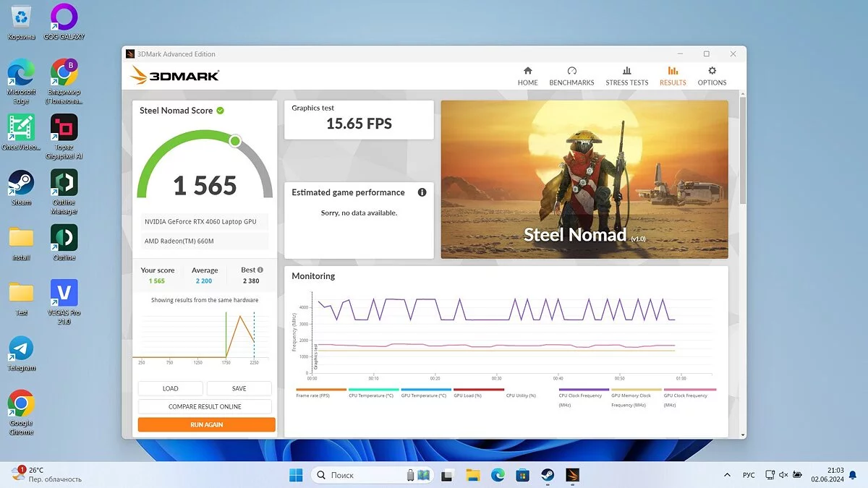The width and height of the screenshot is (868, 488).
Task: Click the options gear icon in the 3DMark nav bar
Action: (x=712, y=71)
